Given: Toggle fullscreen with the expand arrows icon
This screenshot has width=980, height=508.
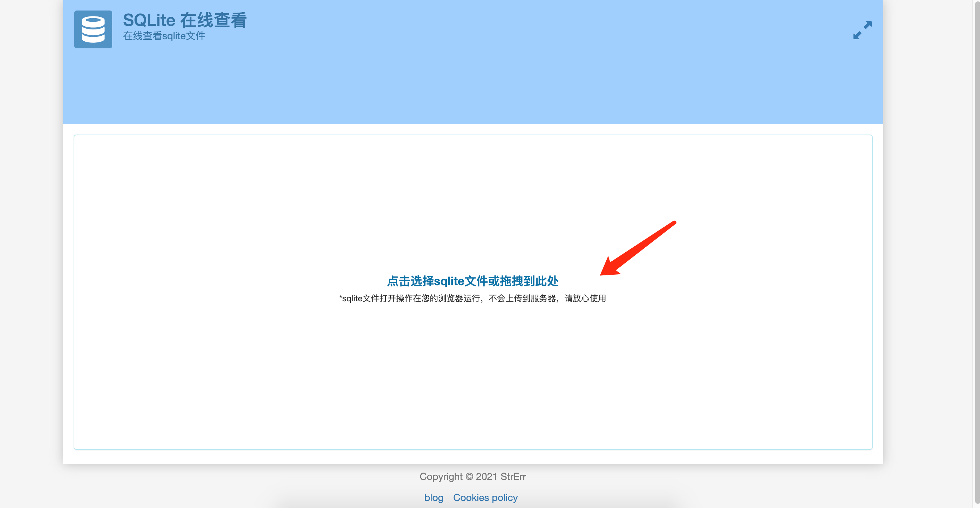Looking at the screenshot, I should [x=862, y=30].
